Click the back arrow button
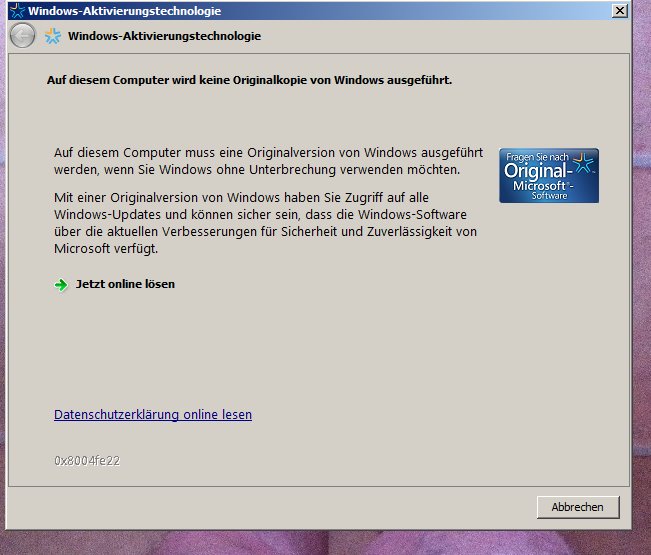The height and width of the screenshot is (555, 651). (x=22, y=36)
